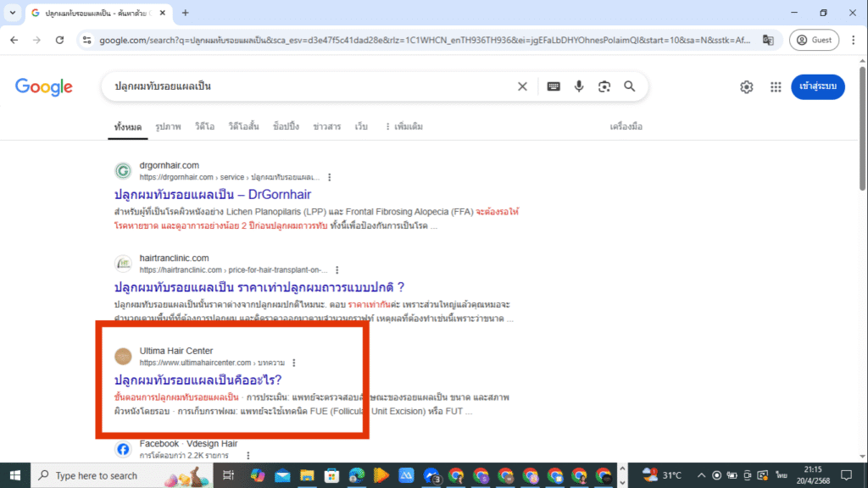Open three-dot options for Ultima Hair Center result
The height and width of the screenshot is (488, 868).
pyautogui.click(x=293, y=362)
